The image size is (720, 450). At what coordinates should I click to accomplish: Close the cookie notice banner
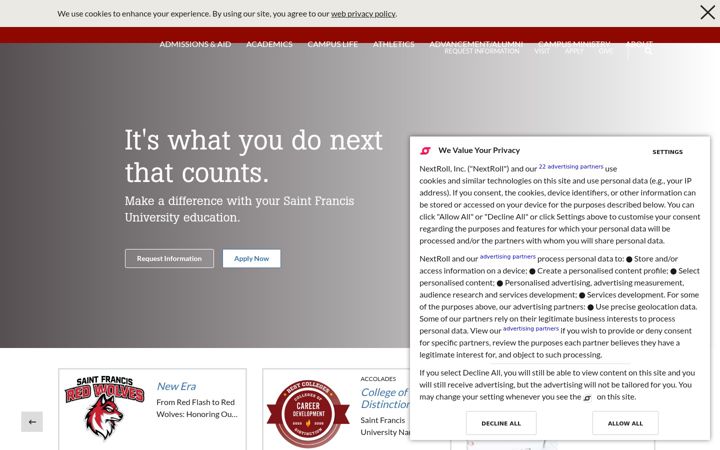pyautogui.click(x=708, y=12)
